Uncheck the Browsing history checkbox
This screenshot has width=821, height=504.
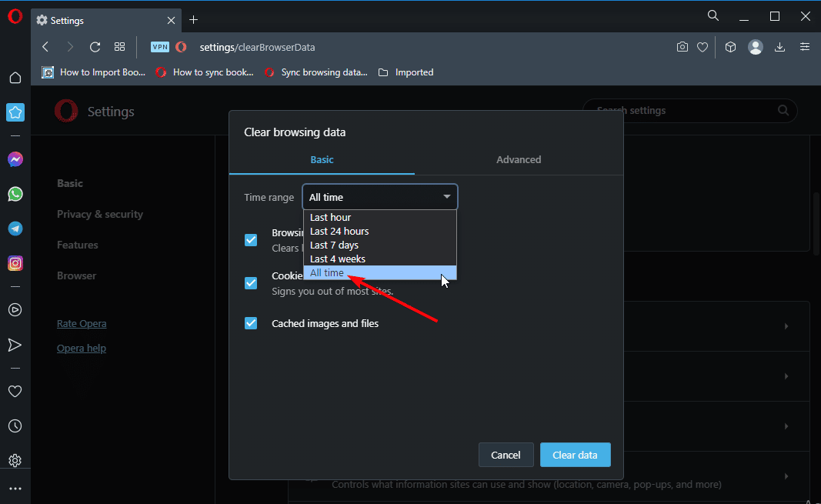[251, 240]
